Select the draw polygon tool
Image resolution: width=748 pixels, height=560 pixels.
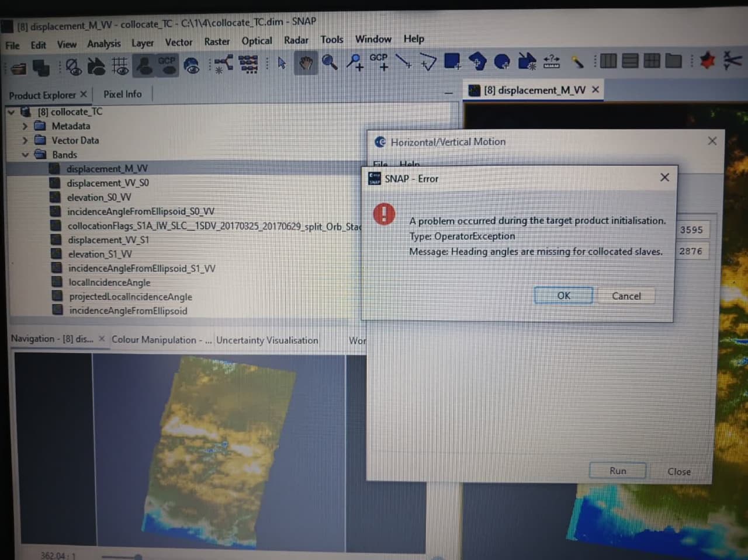(477, 61)
